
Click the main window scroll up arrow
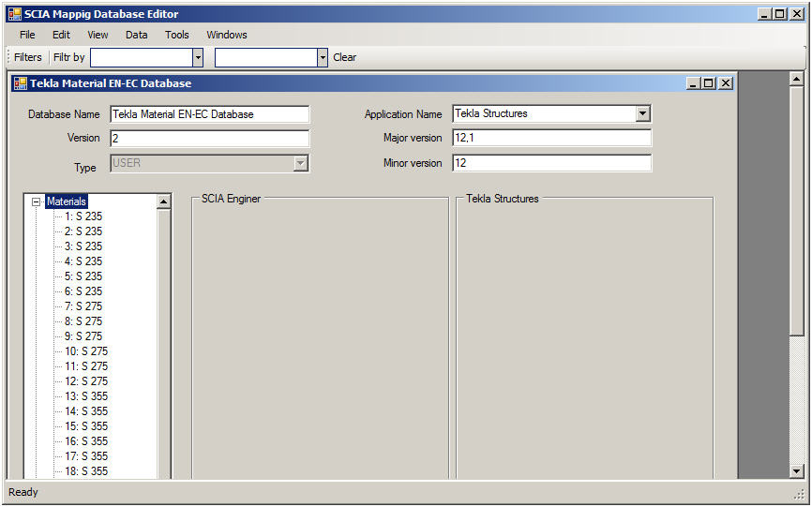click(x=797, y=79)
